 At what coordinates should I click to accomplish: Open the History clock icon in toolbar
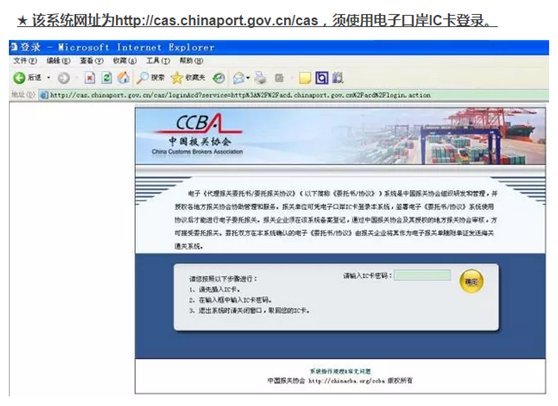click(219, 78)
